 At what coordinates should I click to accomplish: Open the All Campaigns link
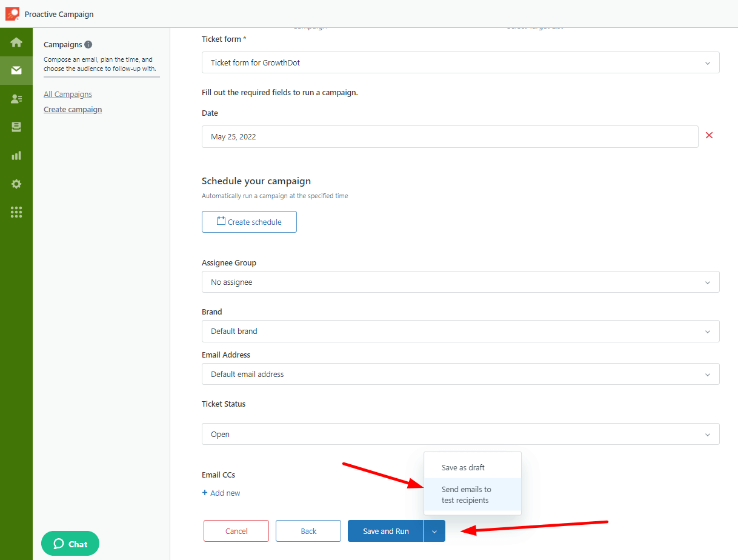(x=68, y=94)
